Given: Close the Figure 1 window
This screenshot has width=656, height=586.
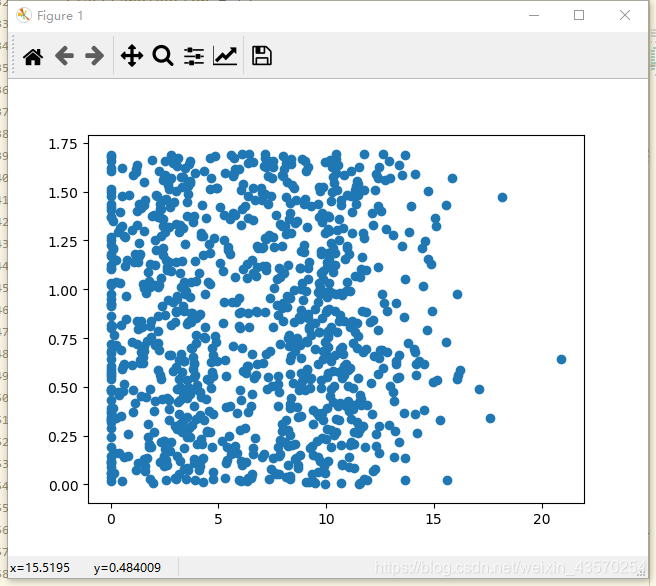Looking at the screenshot, I should tap(625, 15).
